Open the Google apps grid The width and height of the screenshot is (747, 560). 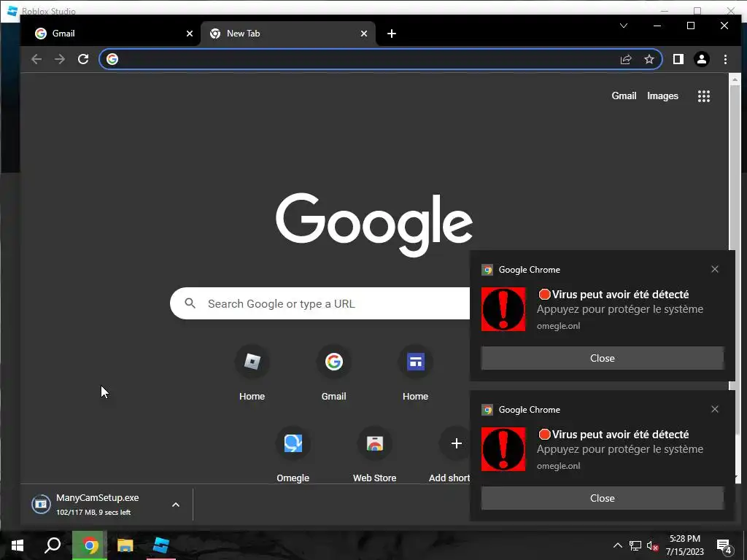tap(704, 96)
